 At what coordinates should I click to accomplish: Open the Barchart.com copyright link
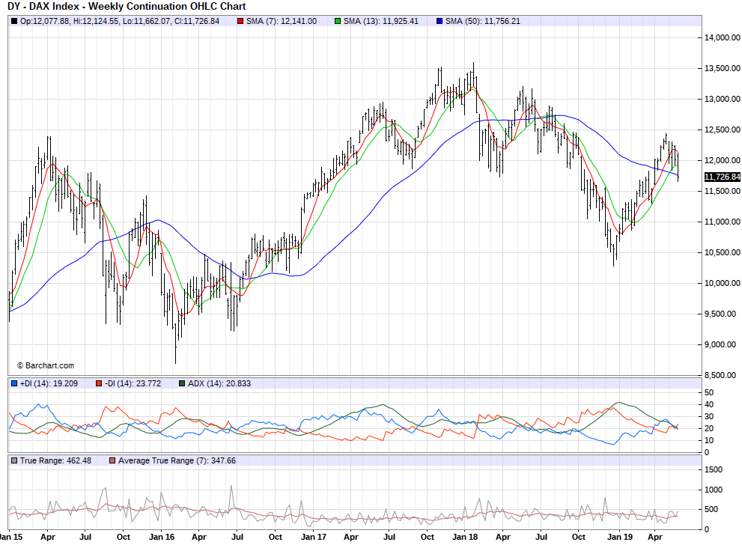(45, 365)
